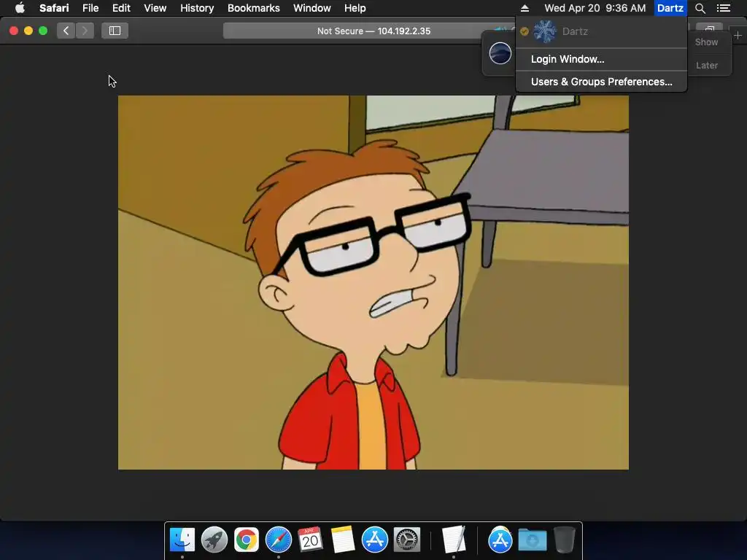Open Users & Groups Preferences…
The image size is (747, 560).
point(601,82)
